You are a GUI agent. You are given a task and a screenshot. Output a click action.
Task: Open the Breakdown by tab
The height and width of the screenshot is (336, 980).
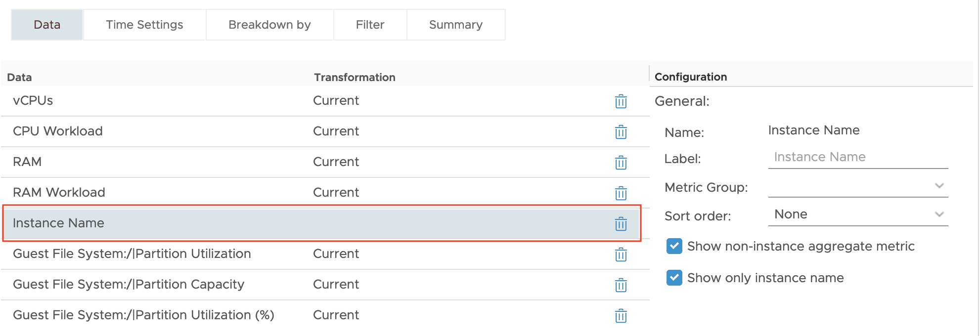point(269,25)
